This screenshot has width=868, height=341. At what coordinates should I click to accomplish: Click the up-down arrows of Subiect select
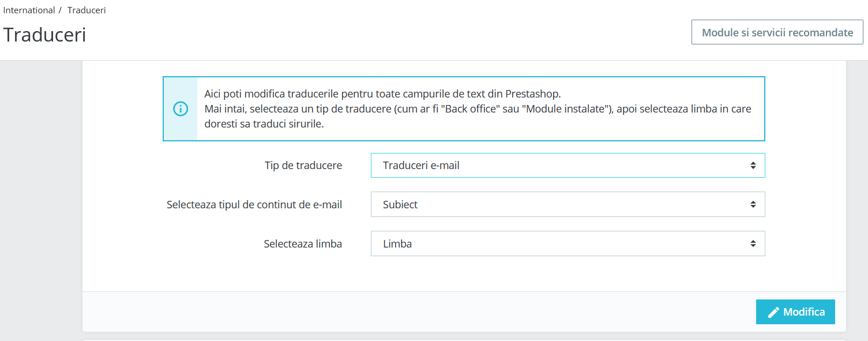[x=753, y=204]
